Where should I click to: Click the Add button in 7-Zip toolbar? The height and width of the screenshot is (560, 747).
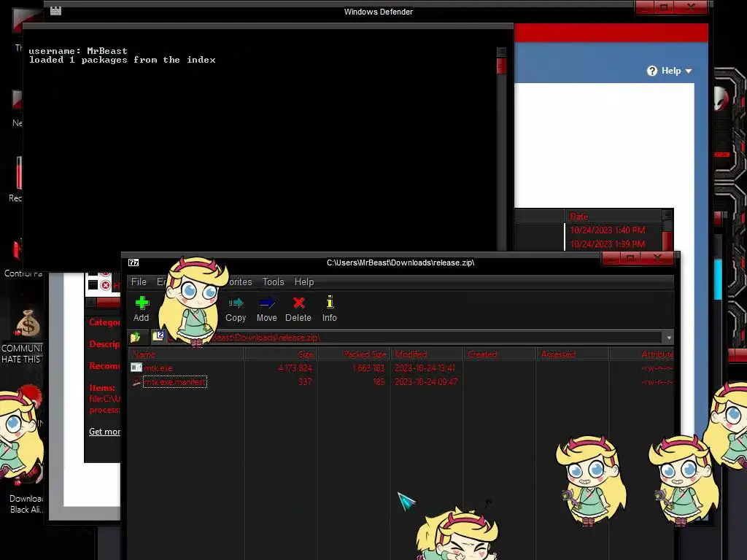click(141, 308)
